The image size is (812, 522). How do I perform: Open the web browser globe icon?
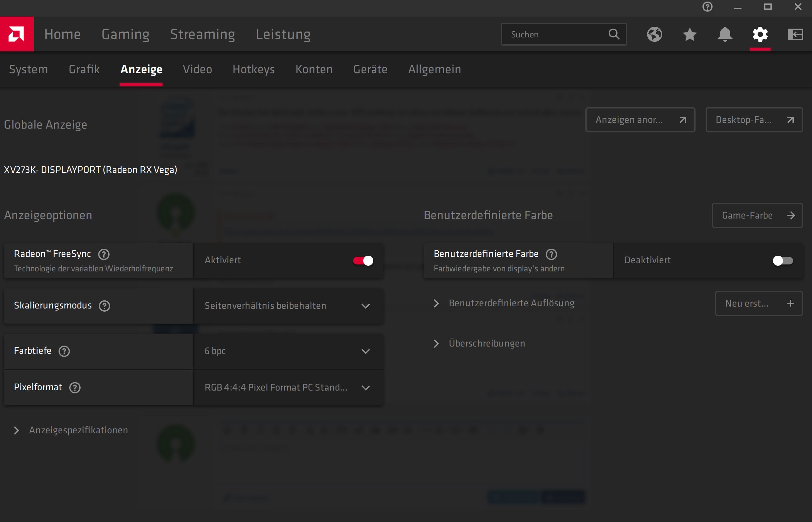[654, 34]
